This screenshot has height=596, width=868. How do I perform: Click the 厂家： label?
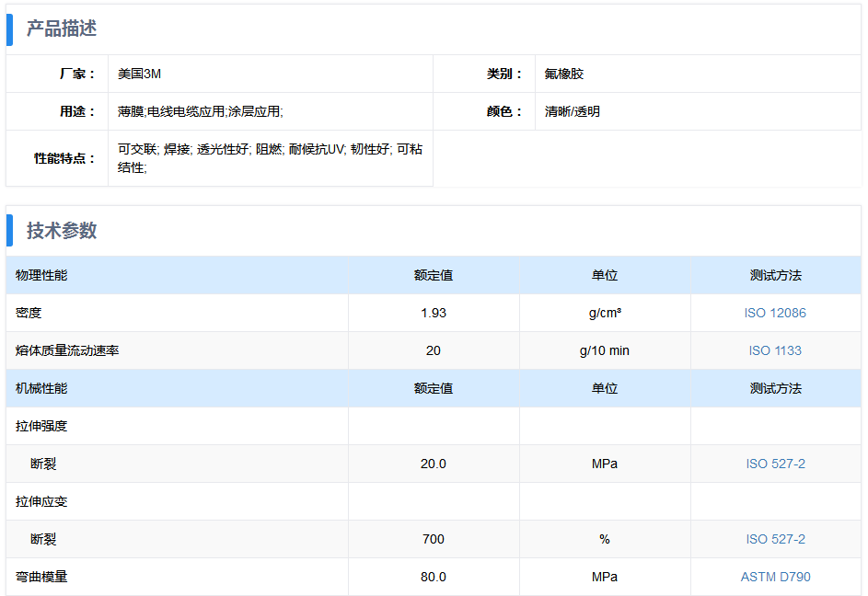click(x=77, y=74)
